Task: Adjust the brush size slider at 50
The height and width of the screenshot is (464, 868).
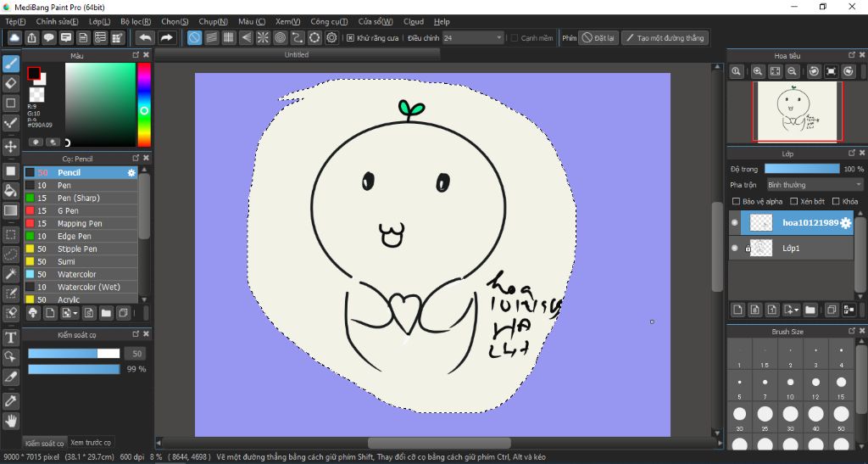Action: pos(74,353)
